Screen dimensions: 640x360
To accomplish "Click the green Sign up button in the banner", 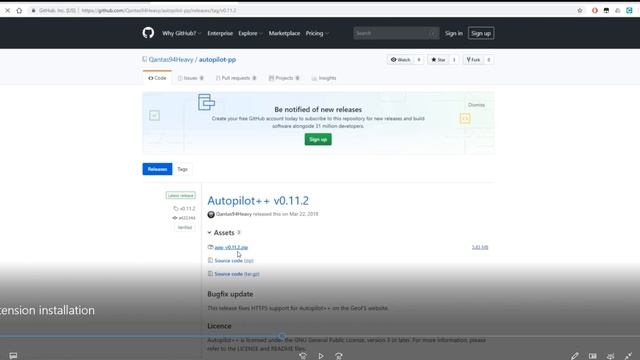I will coord(318,140).
